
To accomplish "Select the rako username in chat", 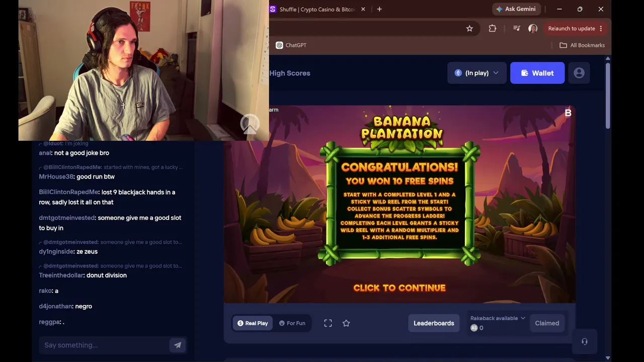I will pyautogui.click(x=45, y=291).
